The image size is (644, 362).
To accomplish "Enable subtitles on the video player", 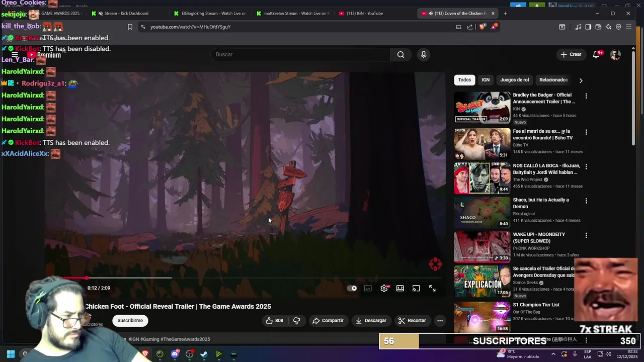I will pos(368,288).
